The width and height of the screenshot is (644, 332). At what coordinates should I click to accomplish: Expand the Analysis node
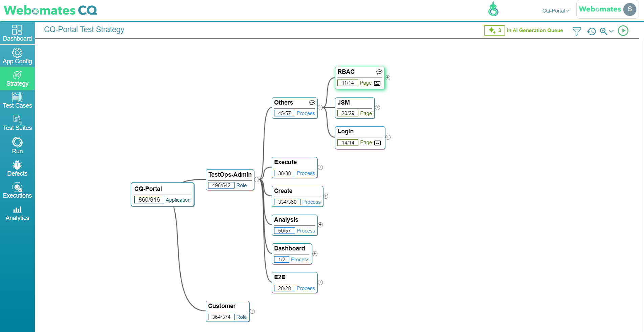point(320,225)
